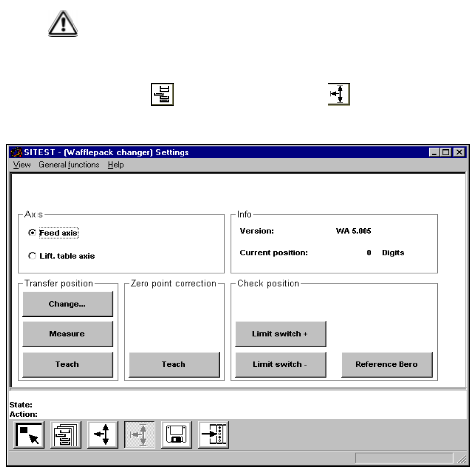
Task: Select the Feed axis radio button
Action: click(32, 233)
